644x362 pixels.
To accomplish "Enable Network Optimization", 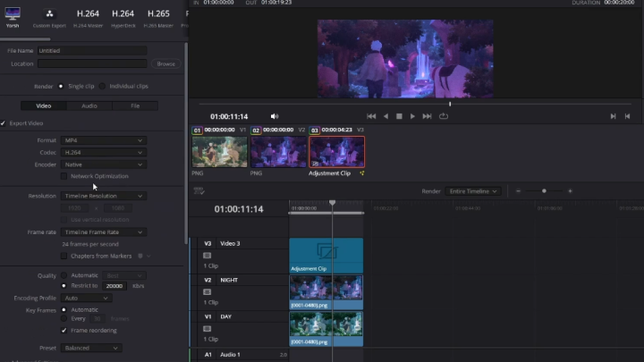I will [64, 176].
